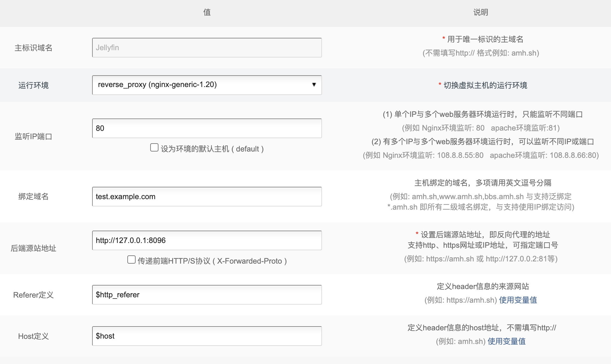This screenshot has height=364, width=611.
Task: Click the Referer定义 field with $http_referer
Action: pos(207,295)
